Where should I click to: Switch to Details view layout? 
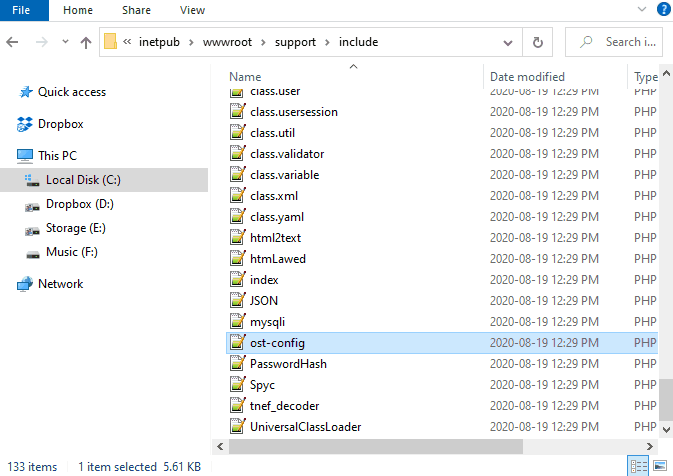pyautogui.click(x=638, y=466)
